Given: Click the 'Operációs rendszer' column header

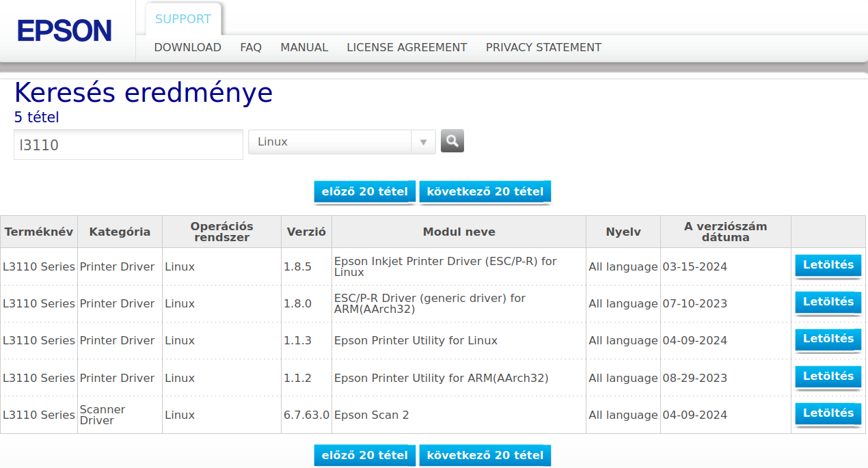Looking at the screenshot, I should [221, 232].
